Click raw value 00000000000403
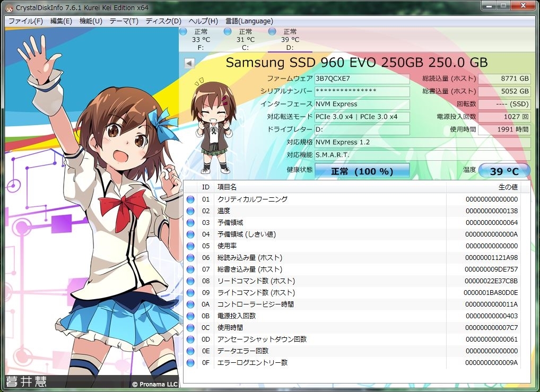540x392 pixels. pos(491,316)
